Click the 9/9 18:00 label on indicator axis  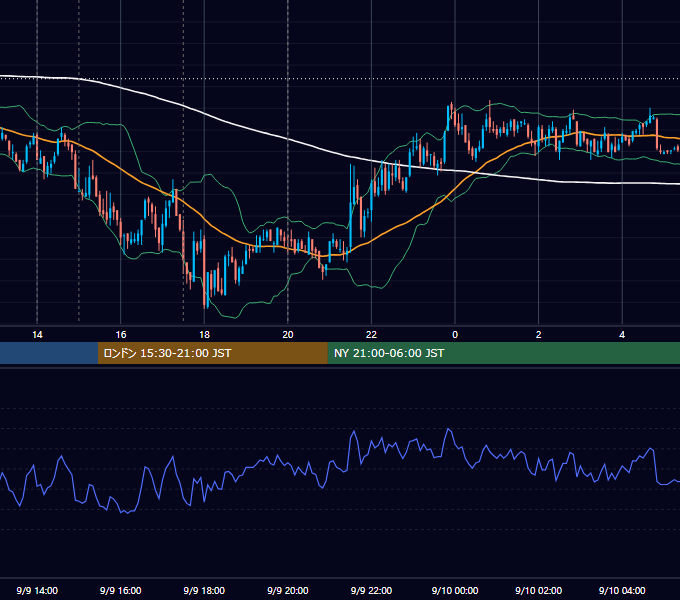(204, 590)
